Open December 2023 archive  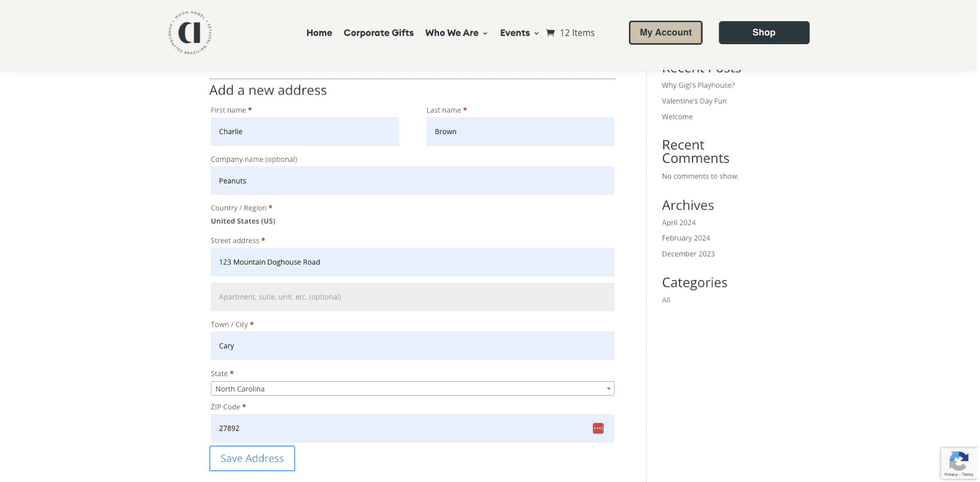(x=688, y=254)
